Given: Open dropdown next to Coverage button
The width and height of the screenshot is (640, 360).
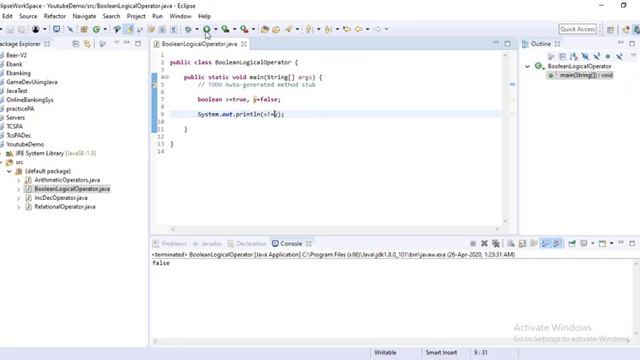Looking at the screenshot, I should [x=234, y=29].
